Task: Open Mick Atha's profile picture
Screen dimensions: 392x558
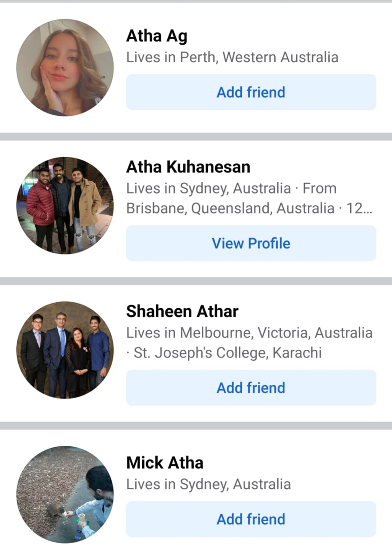Action: [65, 495]
